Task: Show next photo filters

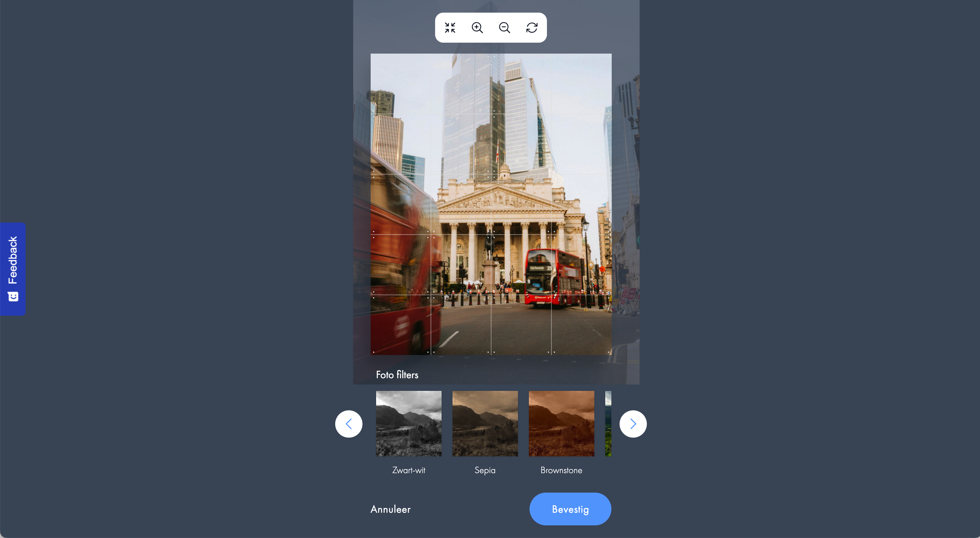Action: point(633,424)
